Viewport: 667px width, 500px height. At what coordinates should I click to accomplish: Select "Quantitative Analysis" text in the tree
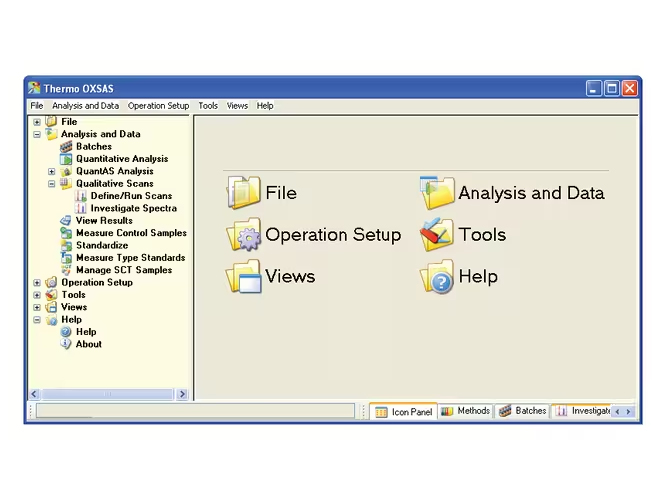[x=122, y=159]
